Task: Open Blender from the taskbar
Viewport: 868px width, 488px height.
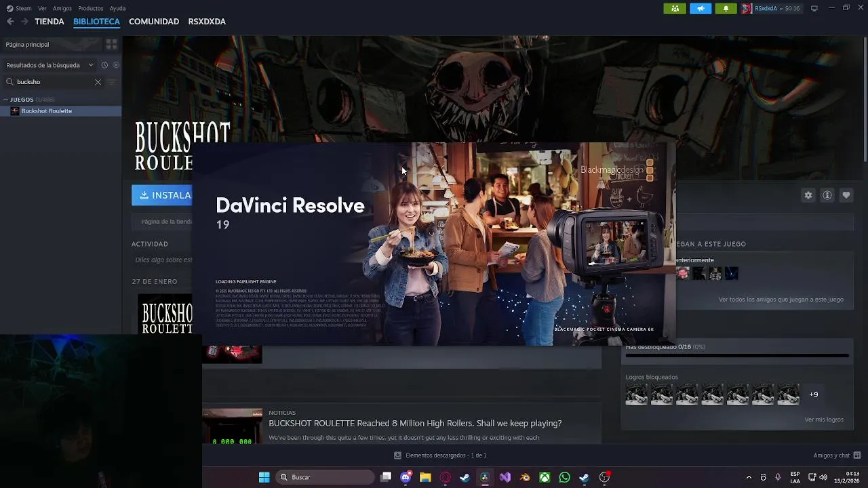Action: pos(525,477)
